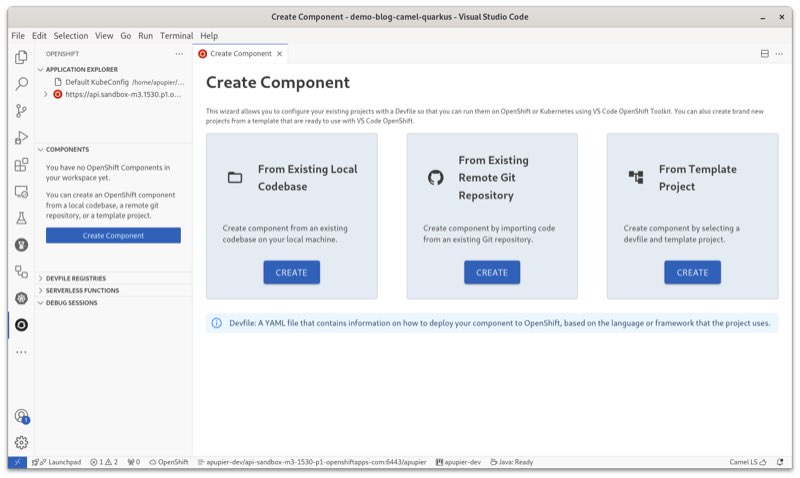Click CREATE under From Existing Remote Git Repository
Image resolution: width=800 pixels, height=478 pixels.
tap(492, 272)
